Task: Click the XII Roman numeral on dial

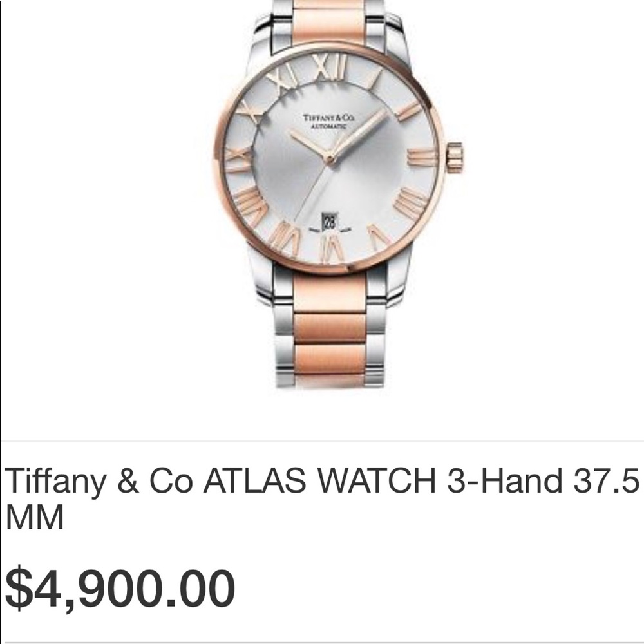Action: coord(329,67)
